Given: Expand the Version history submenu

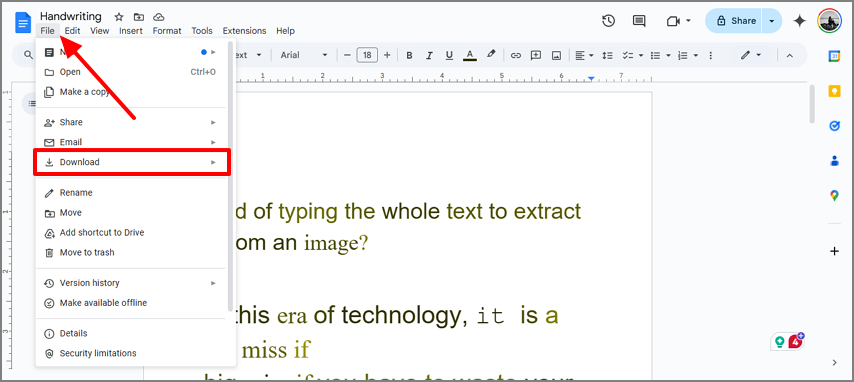Looking at the screenshot, I should tap(131, 283).
